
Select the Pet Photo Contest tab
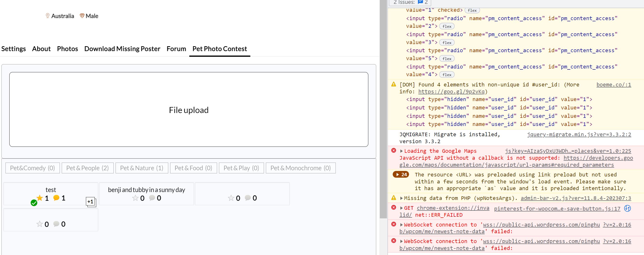click(x=220, y=49)
